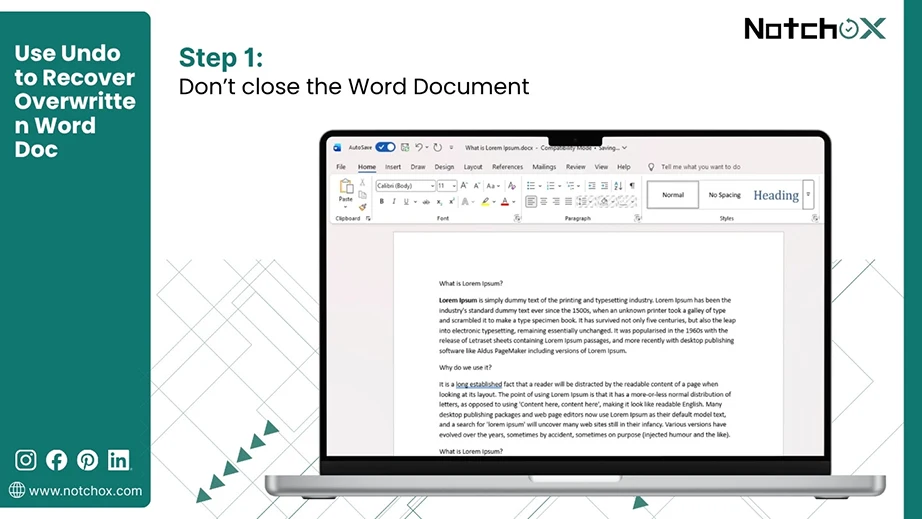922x519 pixels.
Task: Open the View tab
Action: pyautogui.click(x=601, y=167)
